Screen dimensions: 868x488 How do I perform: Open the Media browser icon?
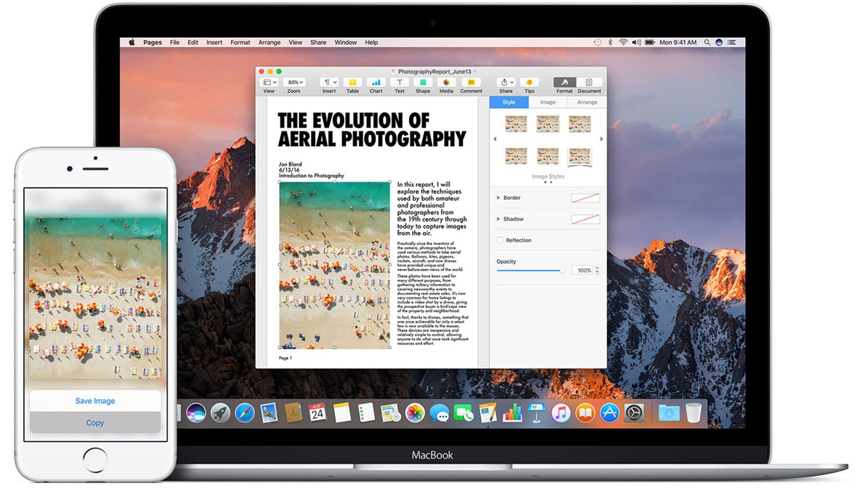tap(446, 82)
